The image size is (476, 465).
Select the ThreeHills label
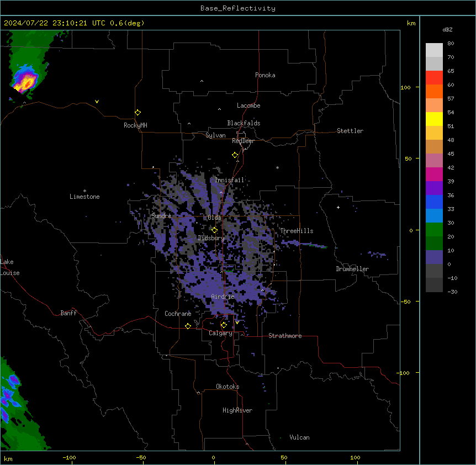pos(297,231)
